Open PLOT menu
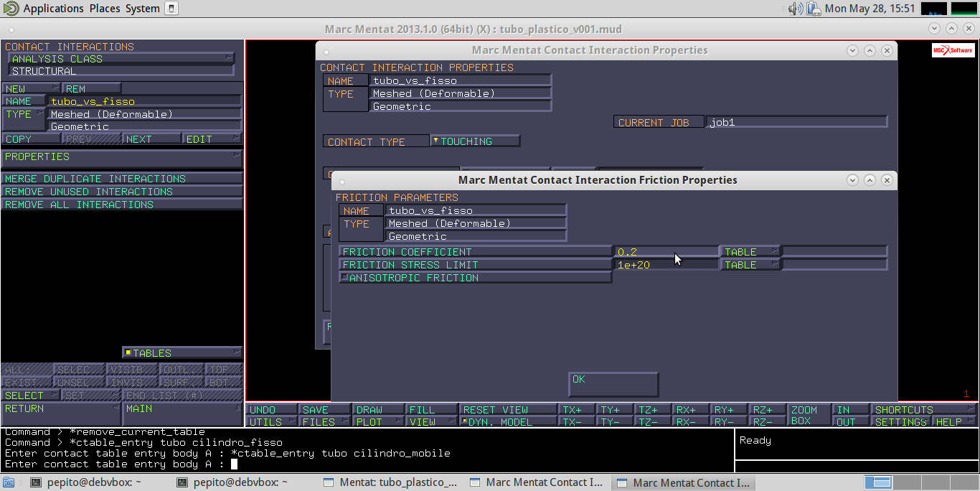This screenshot has width=980, height=491. tap(378, 422)
